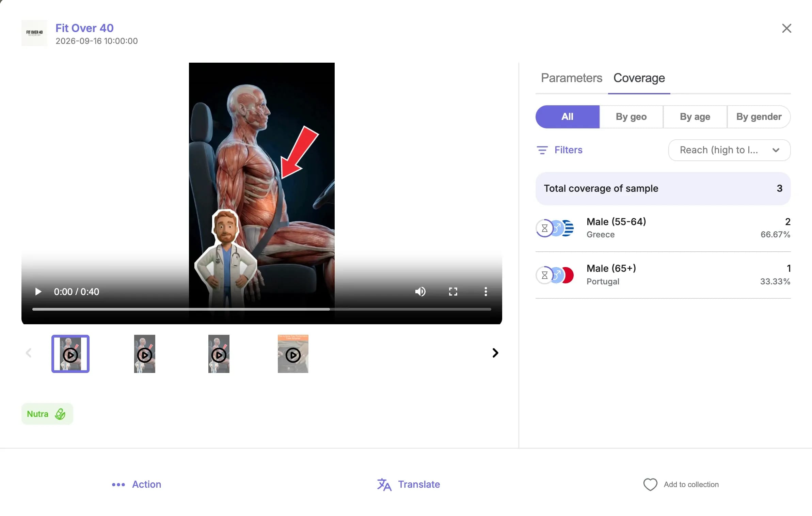The height and width of the screenshot is (516, 812).
Task: Click the hourglass age icon in Portugal row
Action: pyautogui.click(x=545, y=275)
